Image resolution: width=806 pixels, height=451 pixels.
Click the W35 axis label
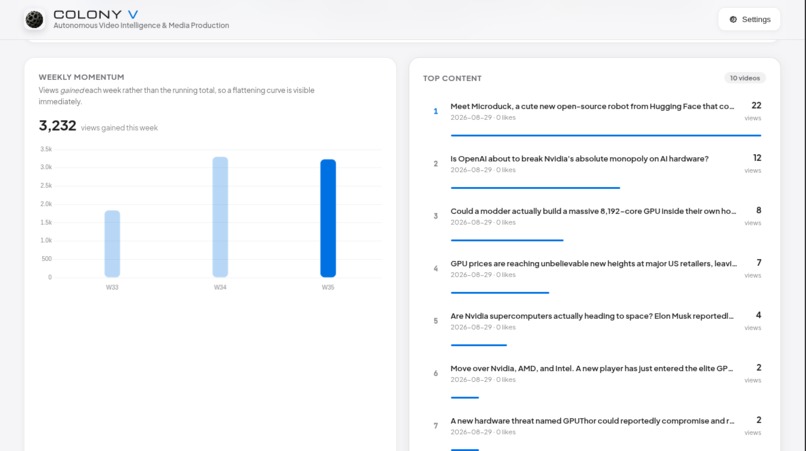coord(328,287)
